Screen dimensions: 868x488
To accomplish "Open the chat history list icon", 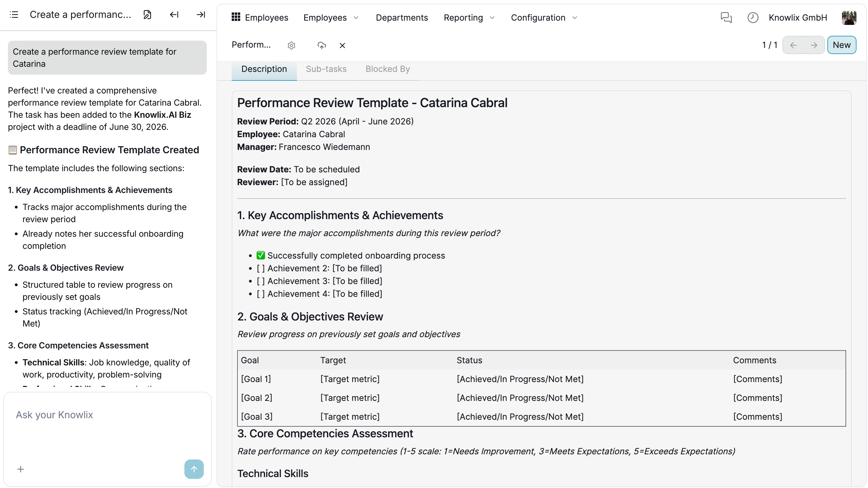I will [x=14, y=15].
